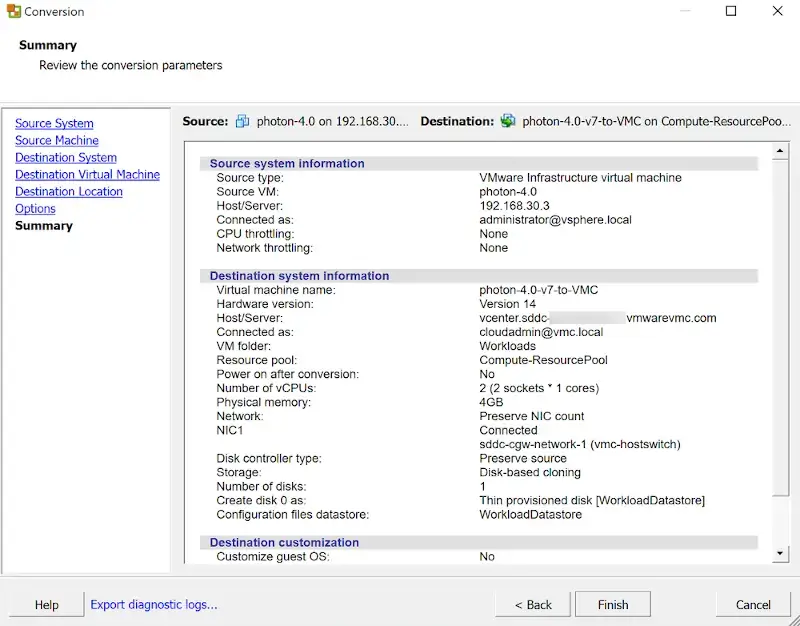The image size is (800, 626).
Task: Click the Back button
Action: coord(533,605)
